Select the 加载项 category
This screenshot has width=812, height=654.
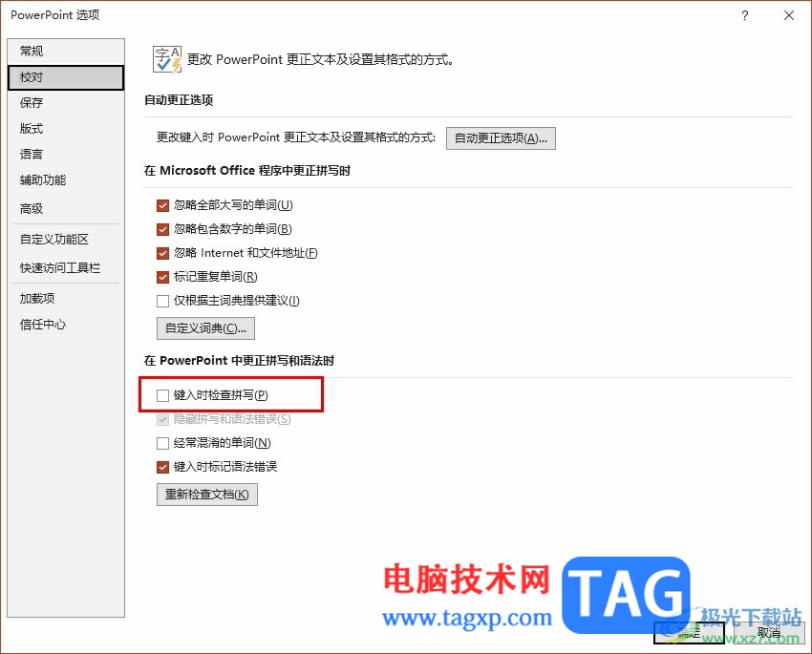pos(66,299)
